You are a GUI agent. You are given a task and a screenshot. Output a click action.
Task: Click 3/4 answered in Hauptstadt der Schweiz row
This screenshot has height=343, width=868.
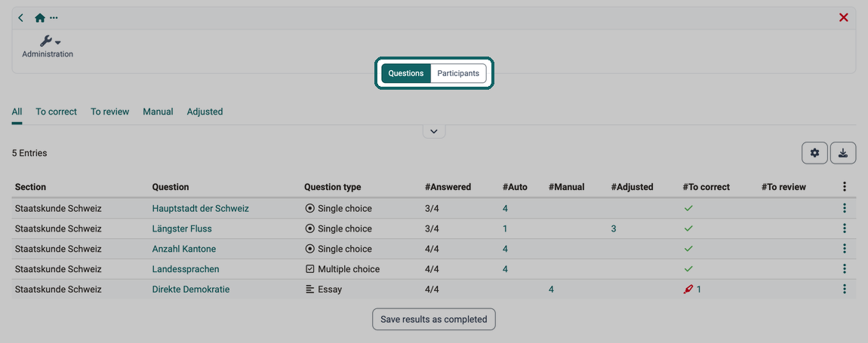pyautogui.click(x=432, y=209)
